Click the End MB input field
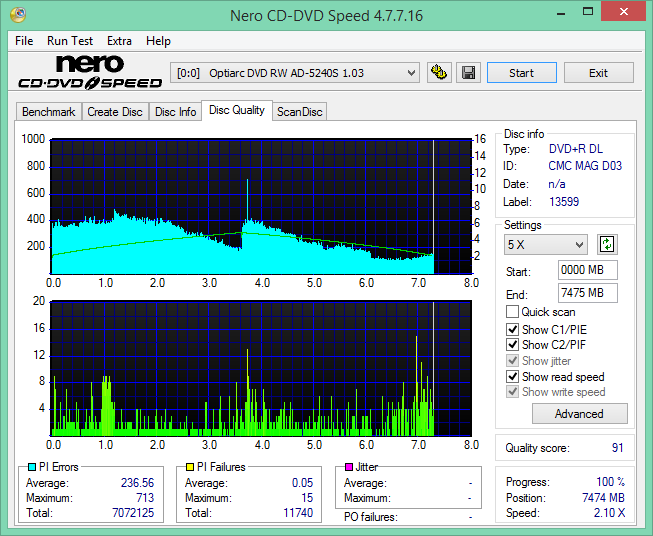The width and height of the screenshot is (653, 536). click(x=588, y=293)
